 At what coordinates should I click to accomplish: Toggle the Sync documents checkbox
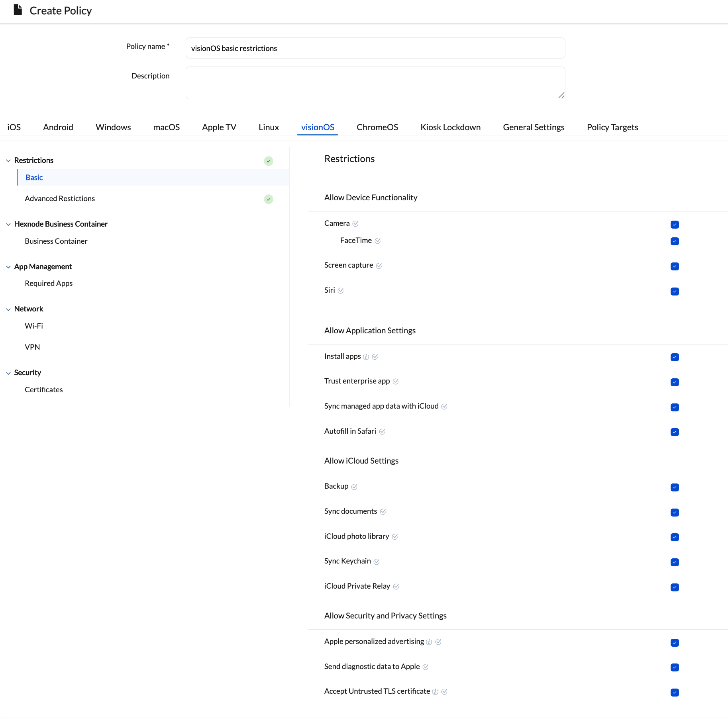(x=675, y=513)
